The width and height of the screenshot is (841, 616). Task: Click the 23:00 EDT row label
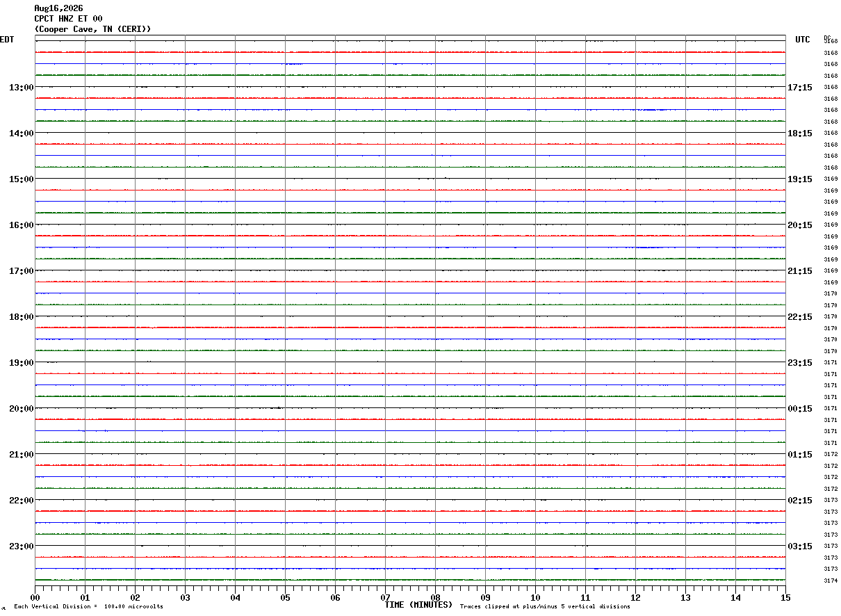(21, 546)
